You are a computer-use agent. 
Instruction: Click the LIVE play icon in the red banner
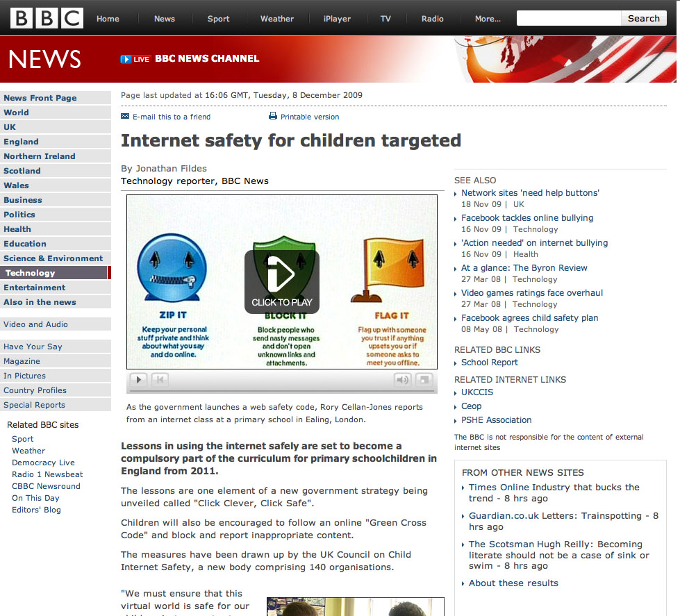click(127, 59)
